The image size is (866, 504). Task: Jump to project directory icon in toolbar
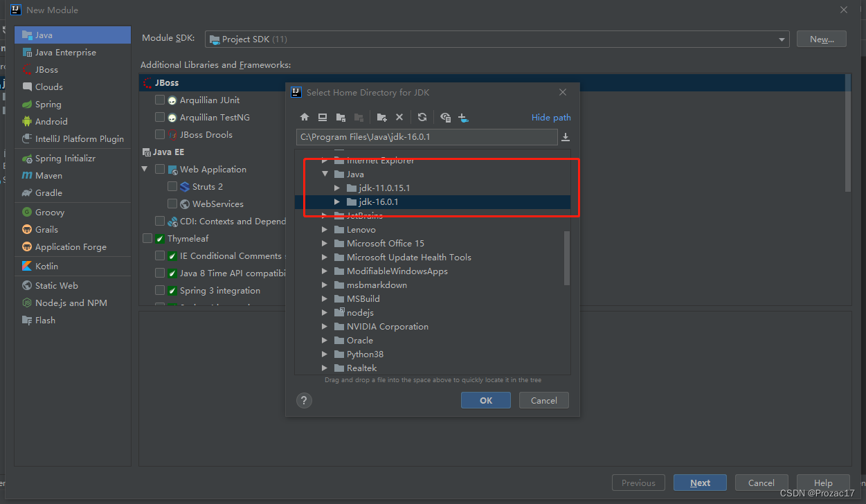341,117
